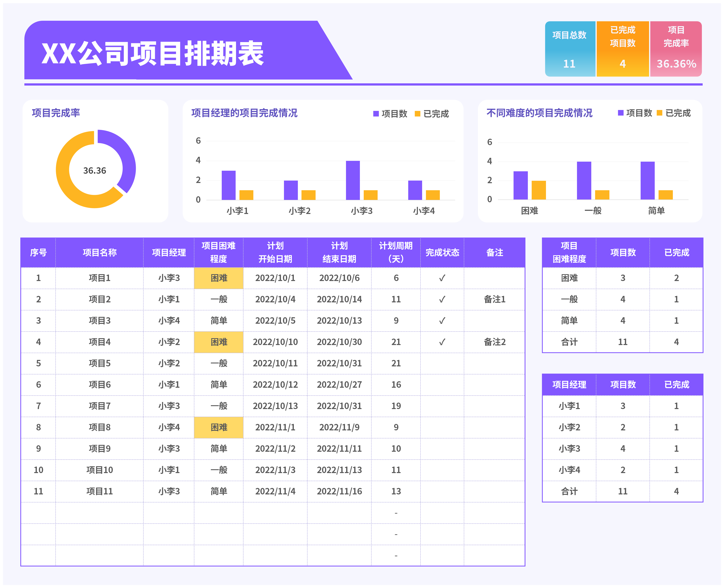Viewport: 724px width, 588px height.
Task: Click the checkmark for 项目3
Action: click(x=442, y=321)
